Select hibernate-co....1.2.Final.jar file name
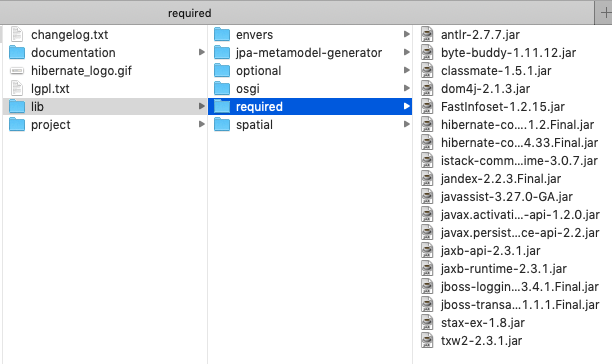The width and height of the screenshot is (612, 364). [x=518, y=125]
